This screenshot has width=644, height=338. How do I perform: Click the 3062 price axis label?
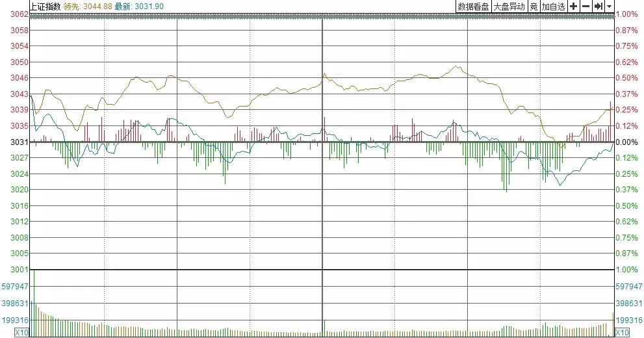[19, 14]
